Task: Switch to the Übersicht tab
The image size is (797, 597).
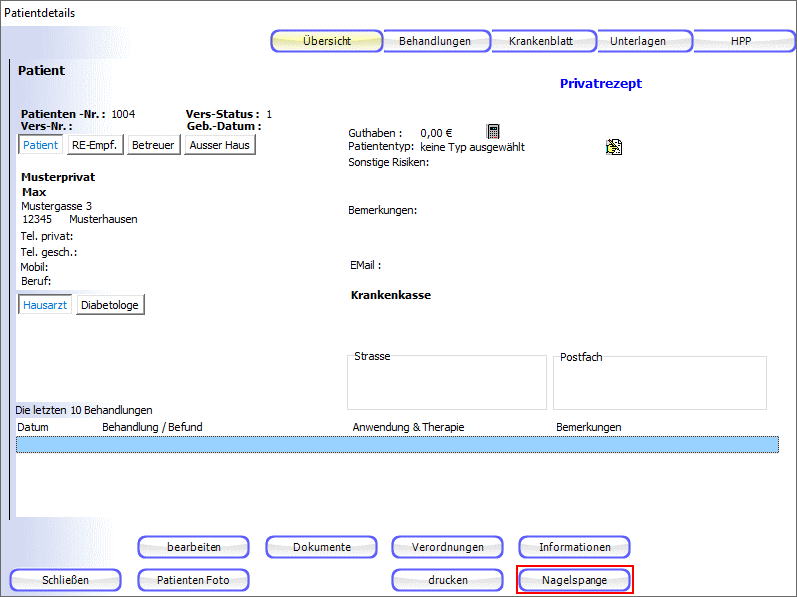Action: pos(327,41)
